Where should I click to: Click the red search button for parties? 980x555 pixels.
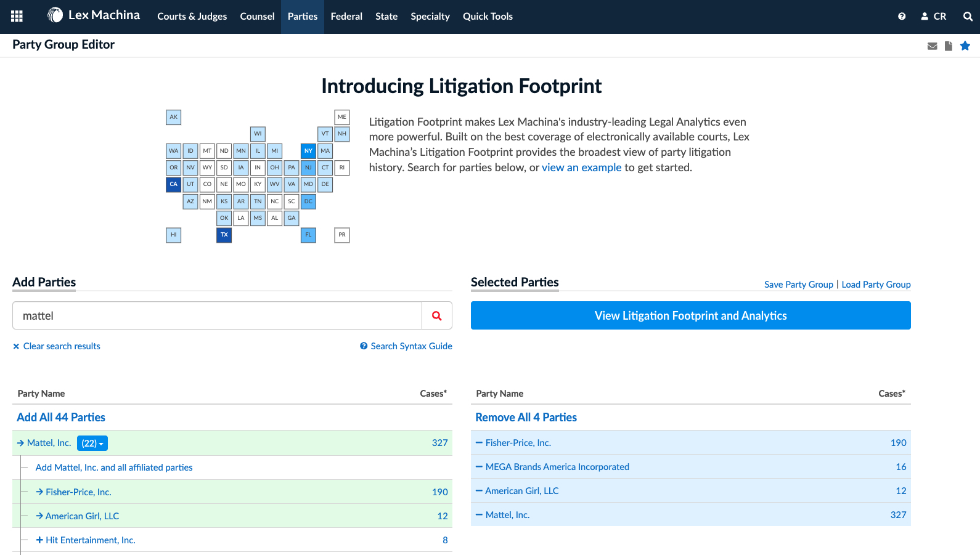pos(437,315)
